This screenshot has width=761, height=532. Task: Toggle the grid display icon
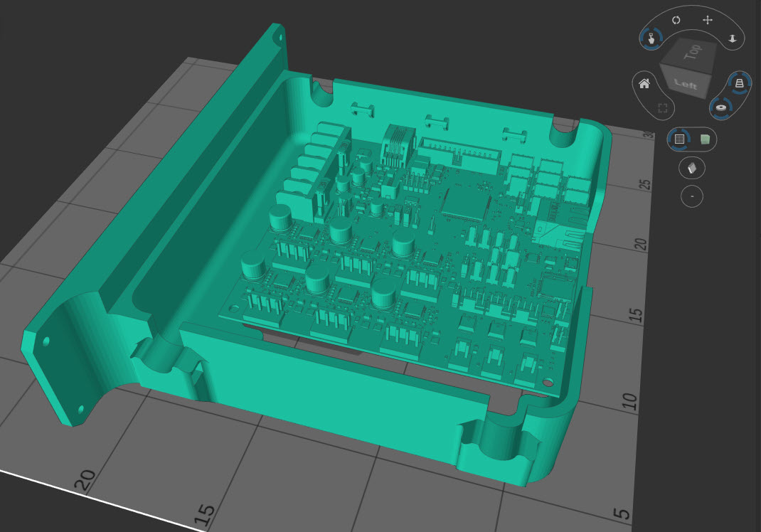(x=679, y=139)
